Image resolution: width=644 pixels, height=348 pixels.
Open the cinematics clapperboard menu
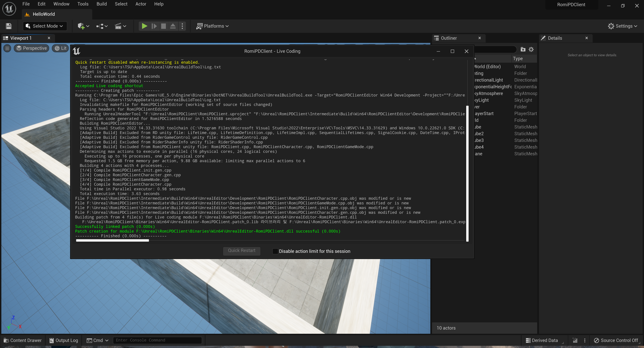click(121, 26)
